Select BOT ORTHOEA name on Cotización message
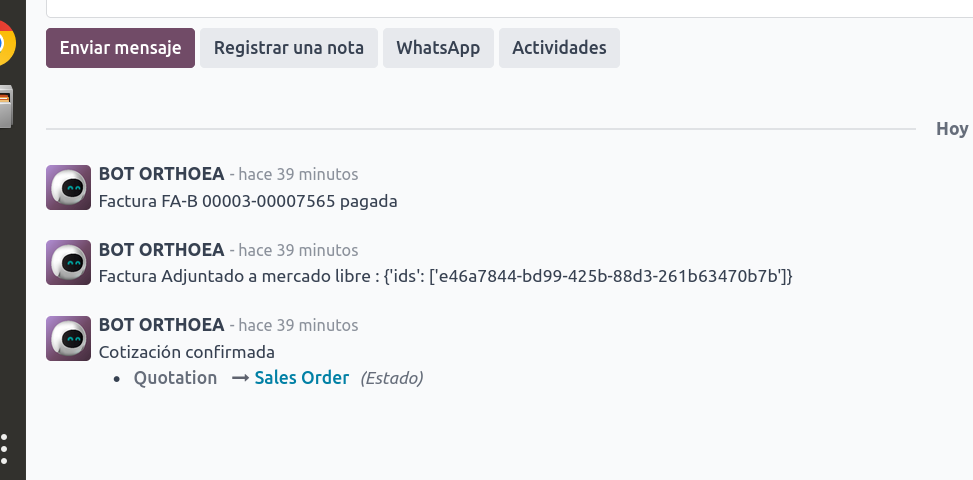 click(x=161, y=325)
